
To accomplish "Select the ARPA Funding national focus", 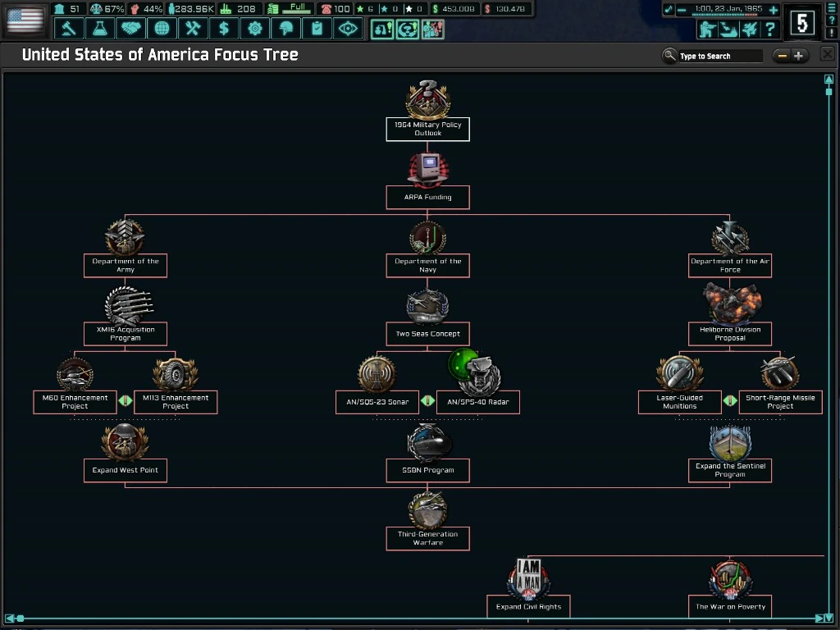I will [427, 197].
